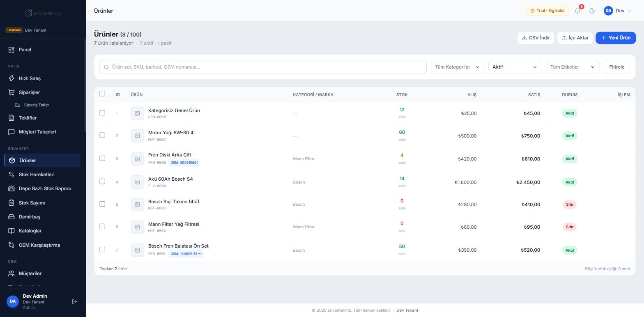Image resolution: width=644 pixels, height=317 pixels.
Task: Go to the Müşteriler section
Action: pos(42,273)
